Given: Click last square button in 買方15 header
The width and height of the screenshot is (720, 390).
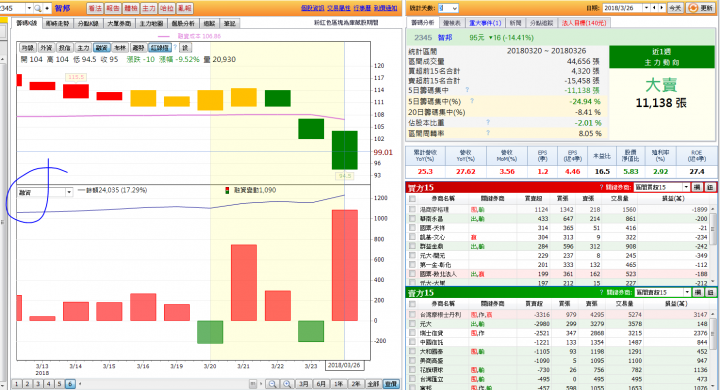Looking at the screenshot, I should point(710,187).
